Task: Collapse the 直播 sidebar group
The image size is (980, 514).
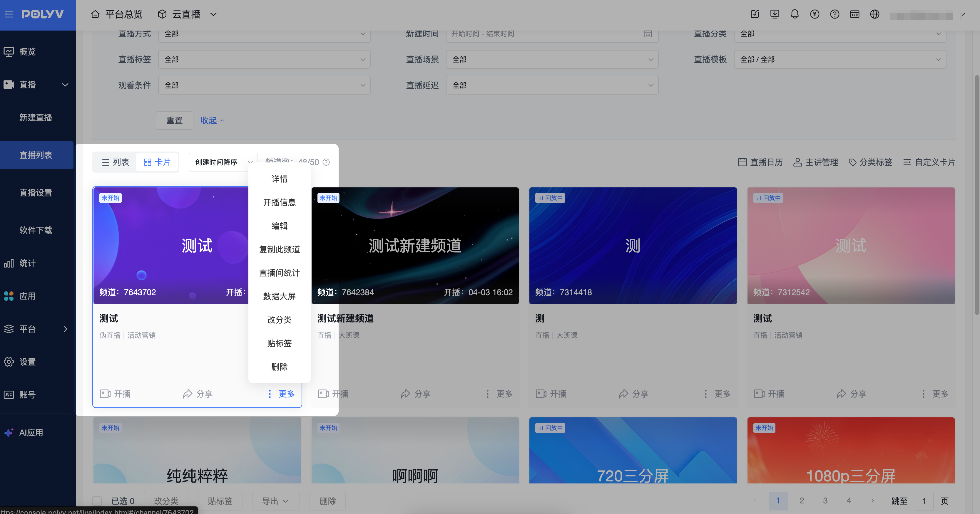Action: click(x=65, y=85)
